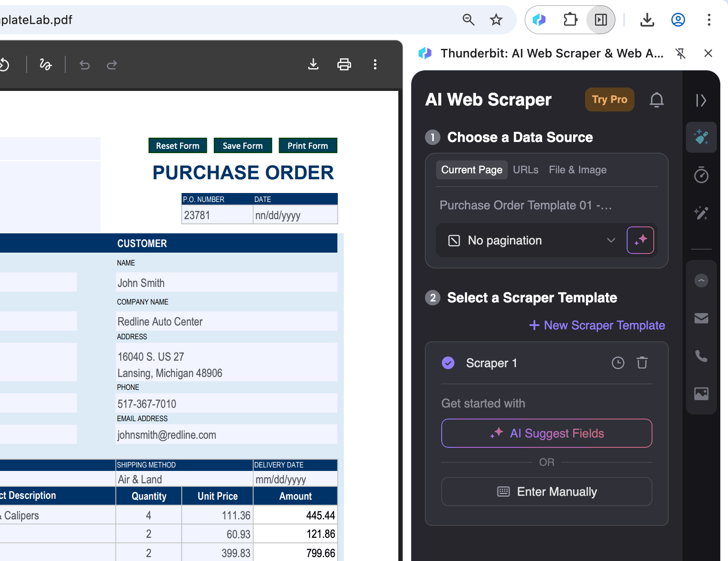Click the amount cell 445.44
The width and height of the screenshot is (728, 561).
[295, 515]
